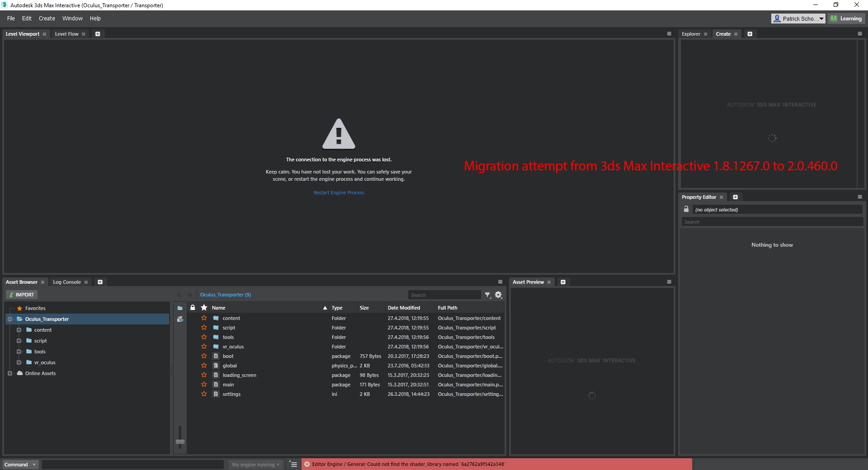Click the add new asset icon
The width and height of the screenshot is (868, 470).
click(x=180, y=319)
